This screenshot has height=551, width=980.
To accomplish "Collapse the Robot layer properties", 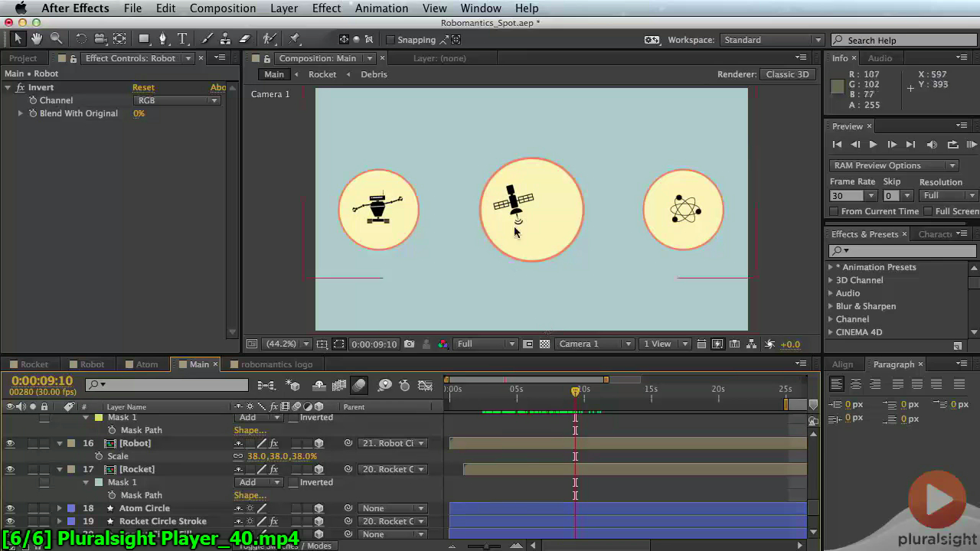I will point(60,443).
